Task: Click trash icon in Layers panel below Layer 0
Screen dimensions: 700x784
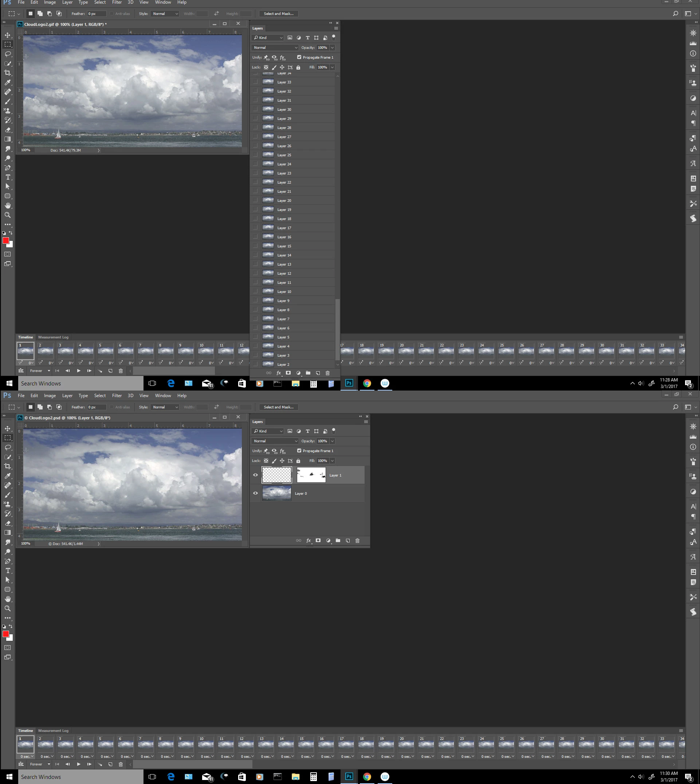Action: (x=357, y=541)
